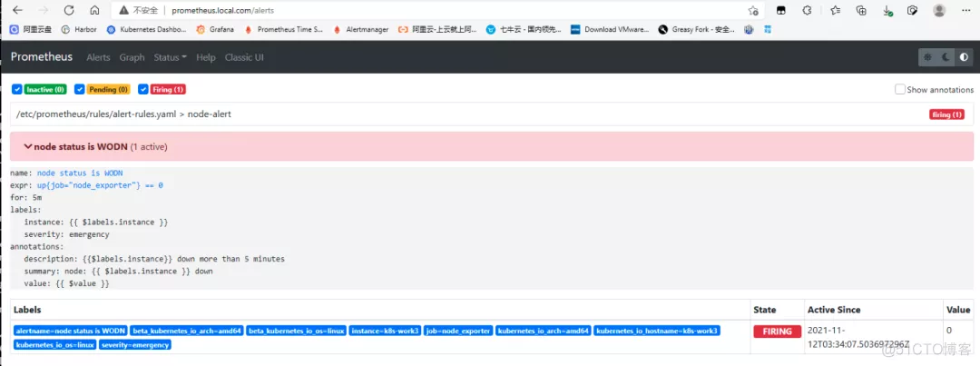Uncheck the Pending (0) filter checkbox

click(x=79, y=90)
